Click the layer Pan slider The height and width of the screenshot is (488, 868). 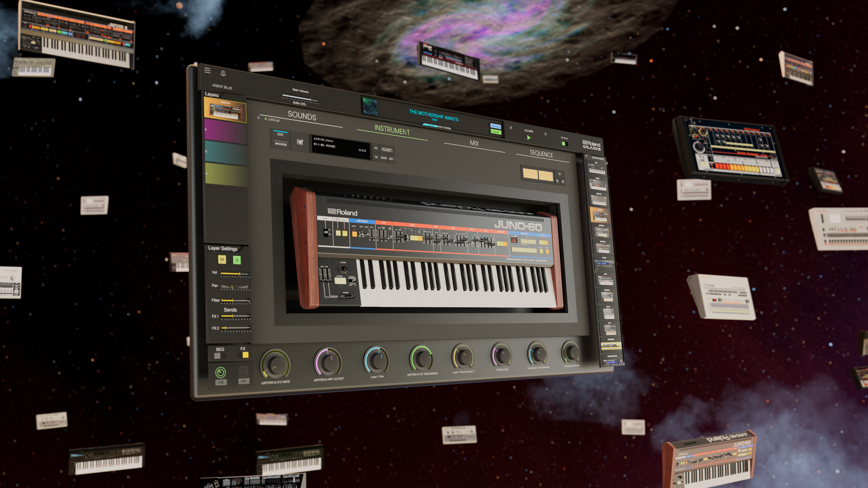[235, 287]
